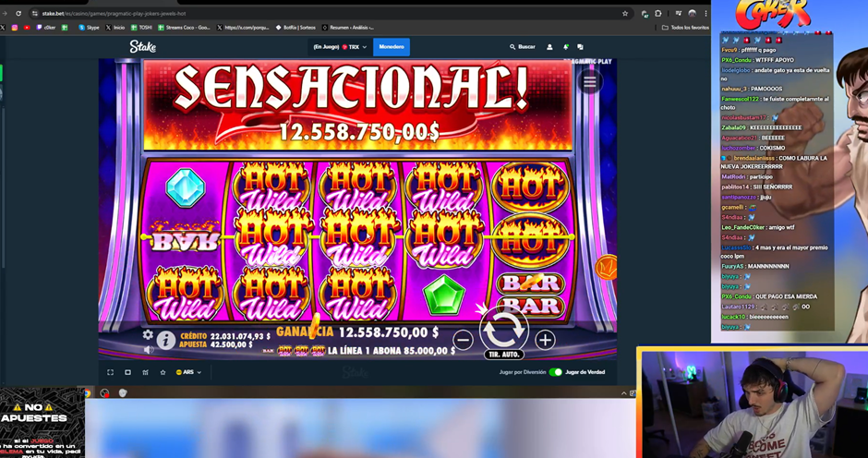Open the YouTube bookmark
The width and height of the screenshot is (868, 458).
(x=27, y=27)
